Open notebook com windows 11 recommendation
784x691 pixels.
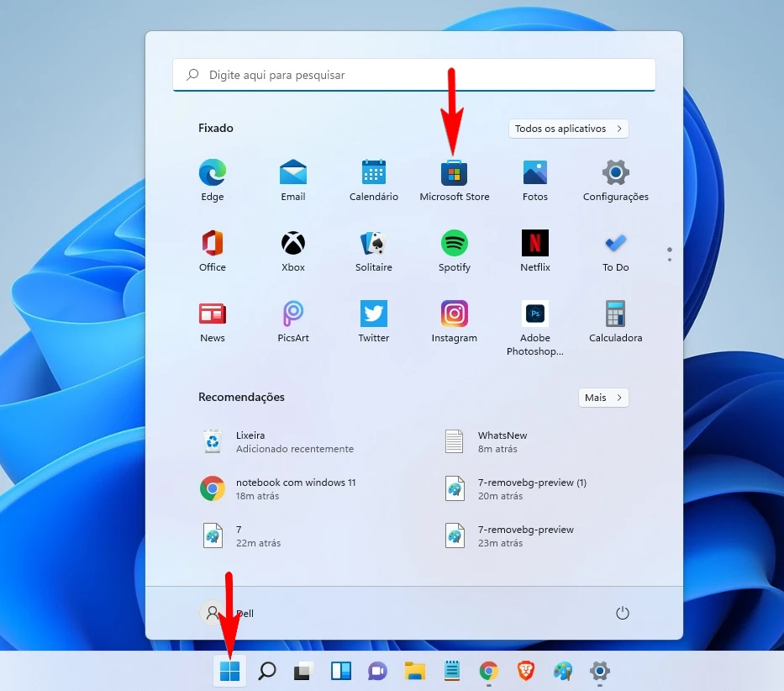pyautogui.click(x=280, y=489)
